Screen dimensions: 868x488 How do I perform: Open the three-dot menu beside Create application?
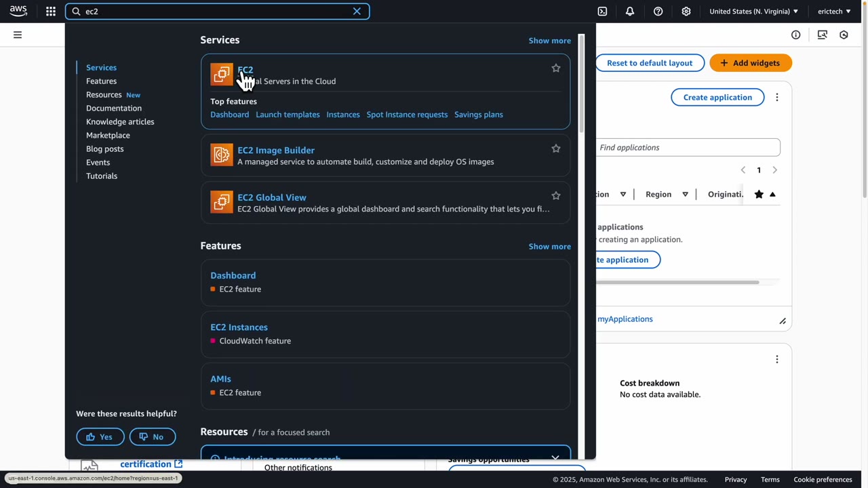click(777, 98)
